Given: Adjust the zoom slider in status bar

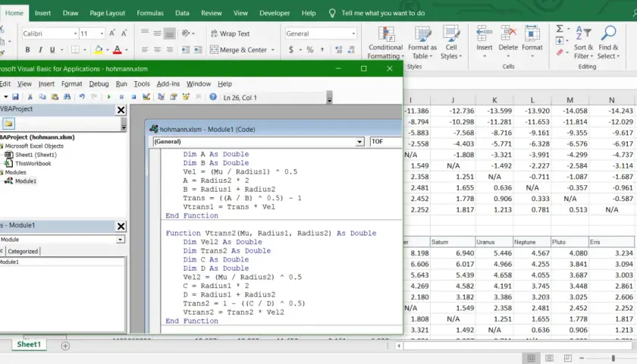Looking at the screenshot, I should coord(613,358).
